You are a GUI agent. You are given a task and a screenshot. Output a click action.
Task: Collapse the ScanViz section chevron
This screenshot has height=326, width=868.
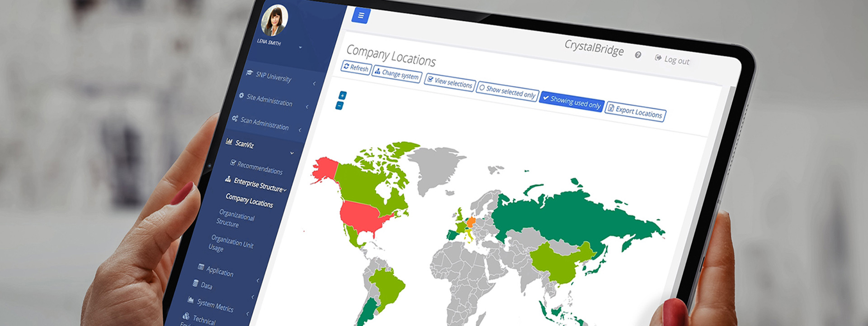(x=292, y=153)
